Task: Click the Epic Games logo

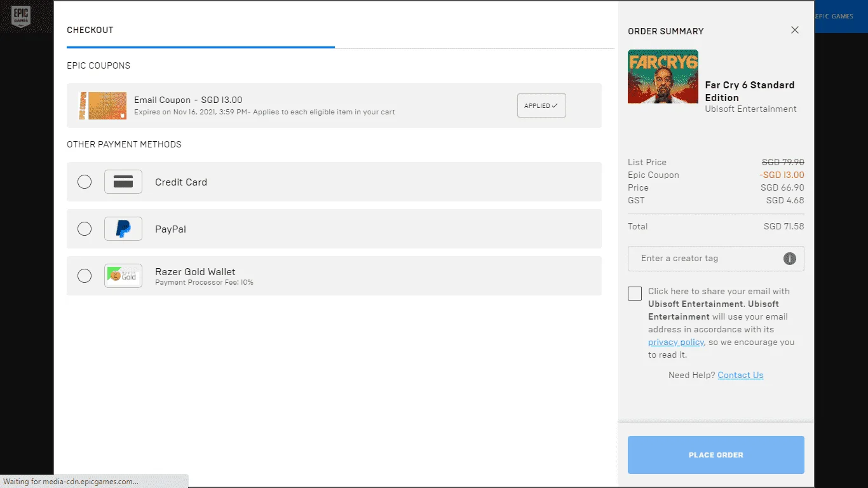Action: pos(21,16)
